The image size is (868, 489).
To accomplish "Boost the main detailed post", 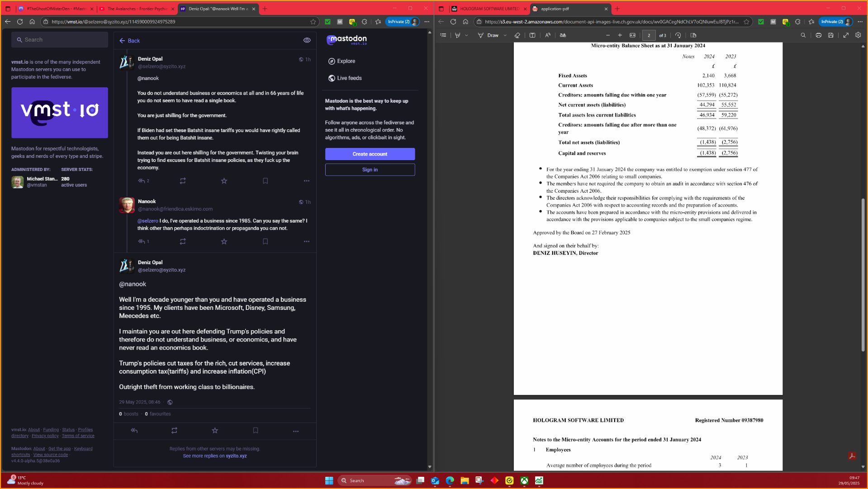I will (x=174, y=431).
